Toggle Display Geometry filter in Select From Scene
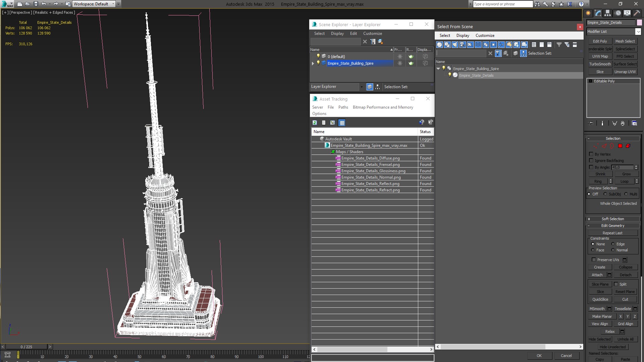Viewport: 644px width, 362px height. pyautogui.click(x=439, y=45)
